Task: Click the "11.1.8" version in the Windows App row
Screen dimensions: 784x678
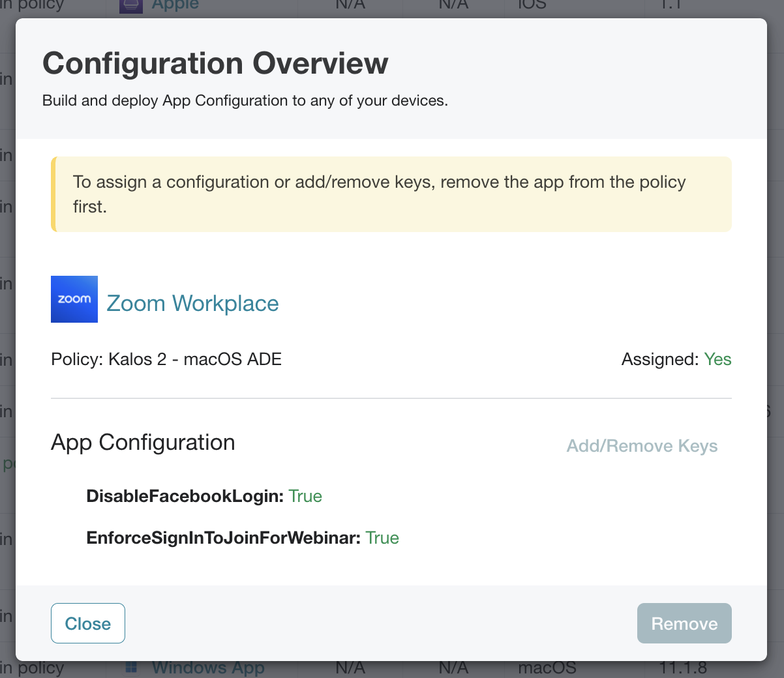Action: 683,668
